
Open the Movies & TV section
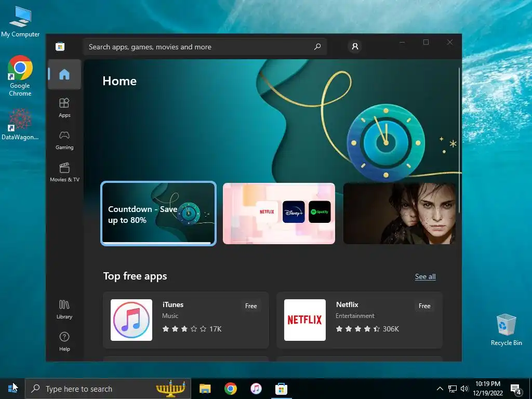click(x=64, y=172)
